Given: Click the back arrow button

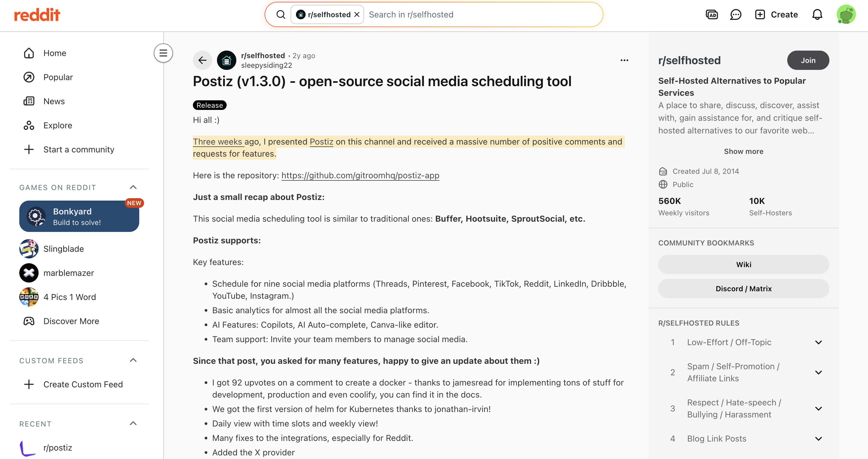Looking at the screenshot, I should click(x=202, y=60).
